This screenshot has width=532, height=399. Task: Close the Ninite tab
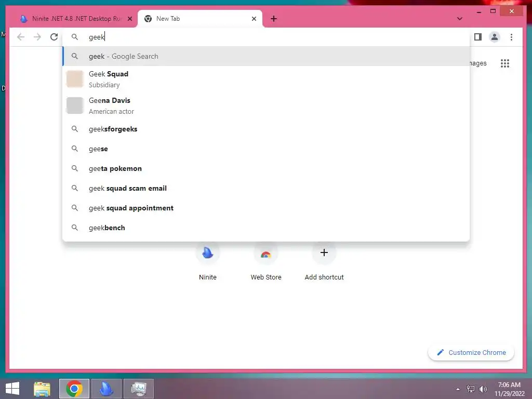(x=129, y=19)
